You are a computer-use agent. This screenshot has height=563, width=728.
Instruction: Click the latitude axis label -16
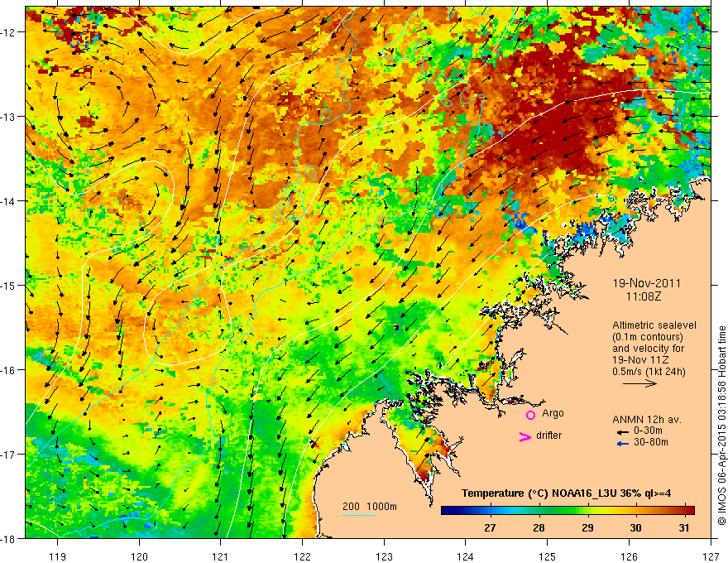[8, 370]
